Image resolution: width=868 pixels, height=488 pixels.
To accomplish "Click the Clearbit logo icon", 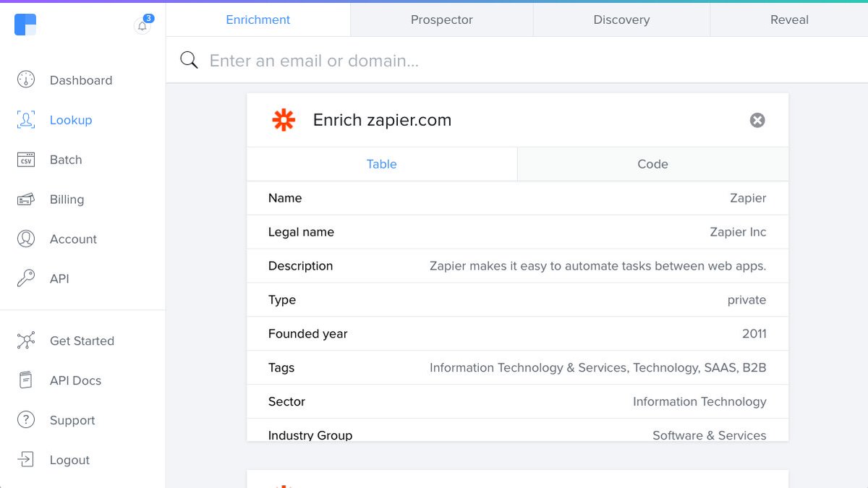I will tap(25, 25).
